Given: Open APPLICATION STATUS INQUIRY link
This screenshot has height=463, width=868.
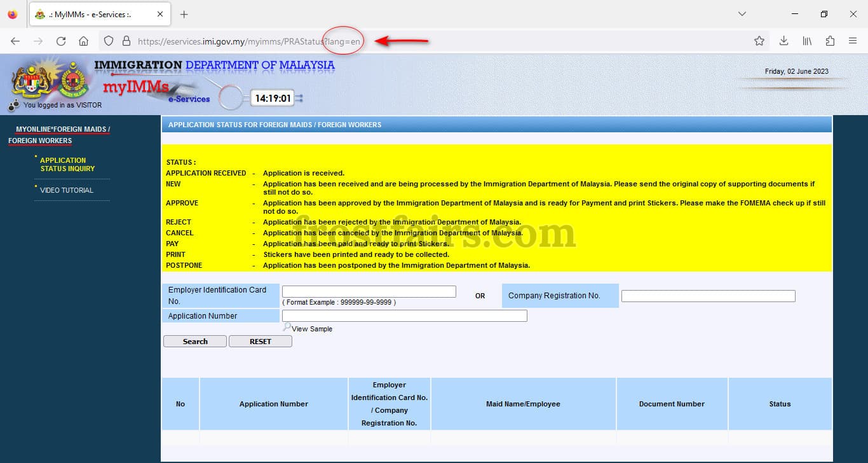Looking at the screenshot, I should point(67,164).
